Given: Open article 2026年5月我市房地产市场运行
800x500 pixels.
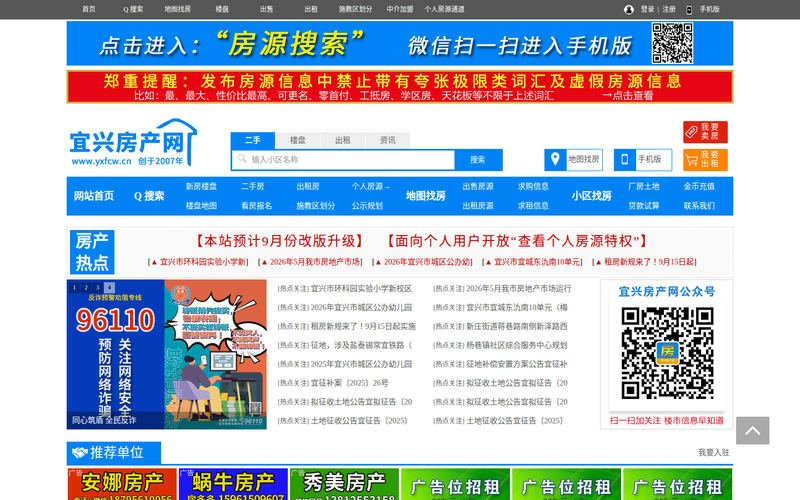Looking at the screenshot, I should point(519,289).
